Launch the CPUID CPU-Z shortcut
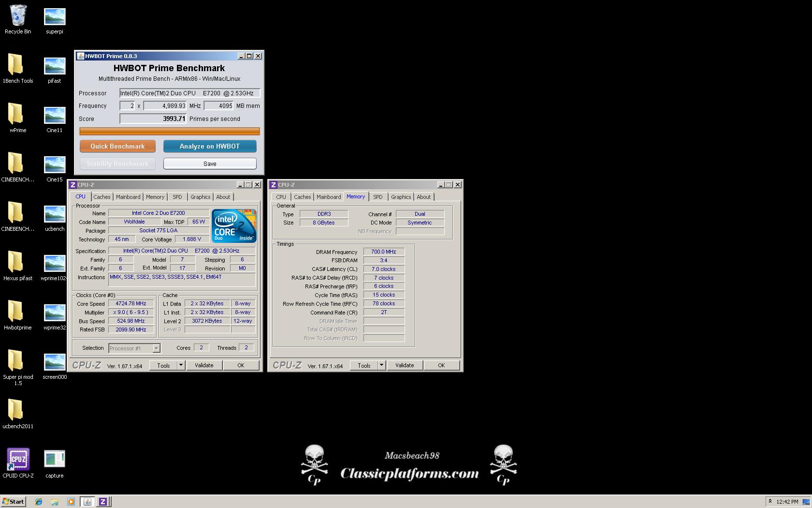The height and width of the screenshot is (508, 812). 18,463
